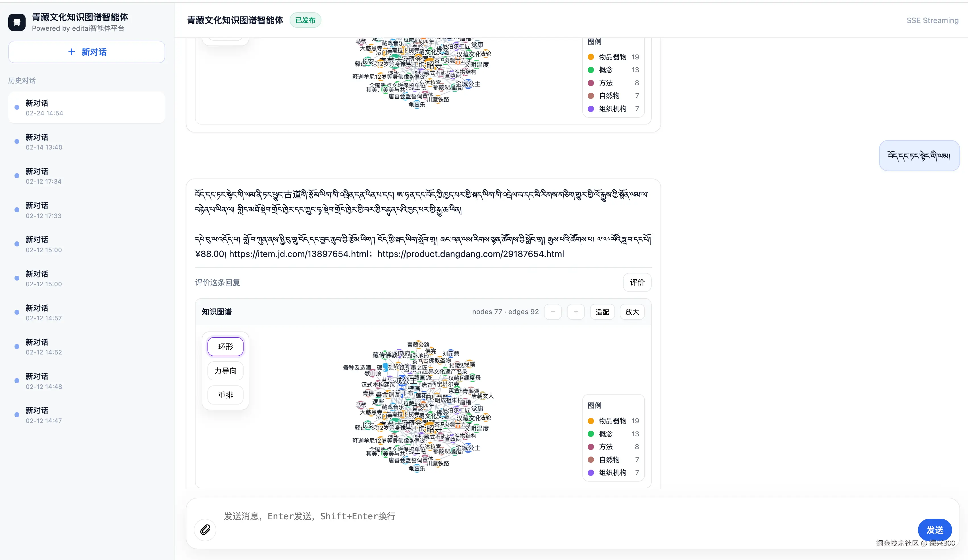Image resolution: width=968 pixels, height=560 pixels.
Task: Open the 02-24 14:54 conversation
Action: (86, 107)
